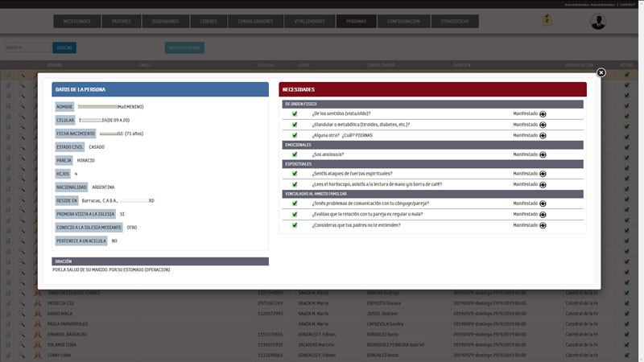The height and width of the screenshot is (362, 644).
Task: Click the Nombre search input field
Action: (27, 47)
